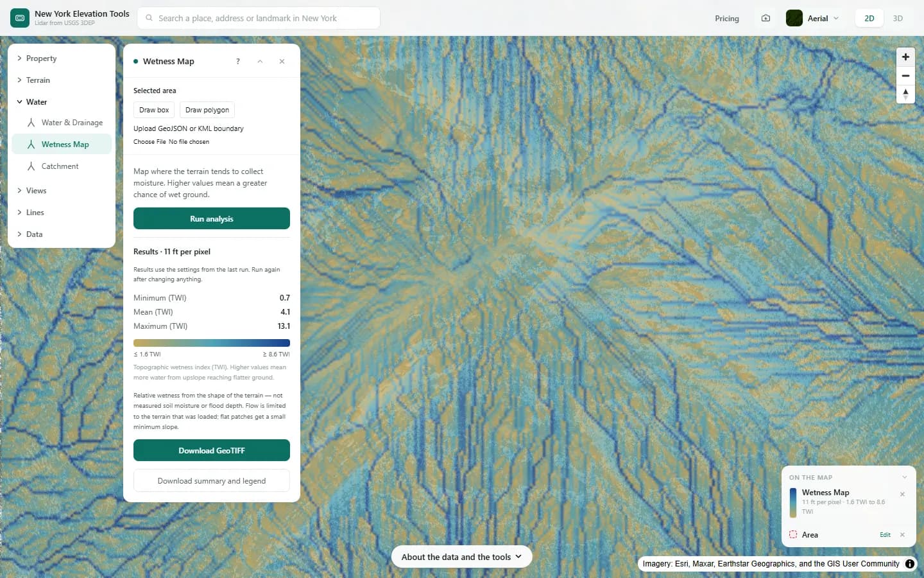Zoom out on the map

905,76
